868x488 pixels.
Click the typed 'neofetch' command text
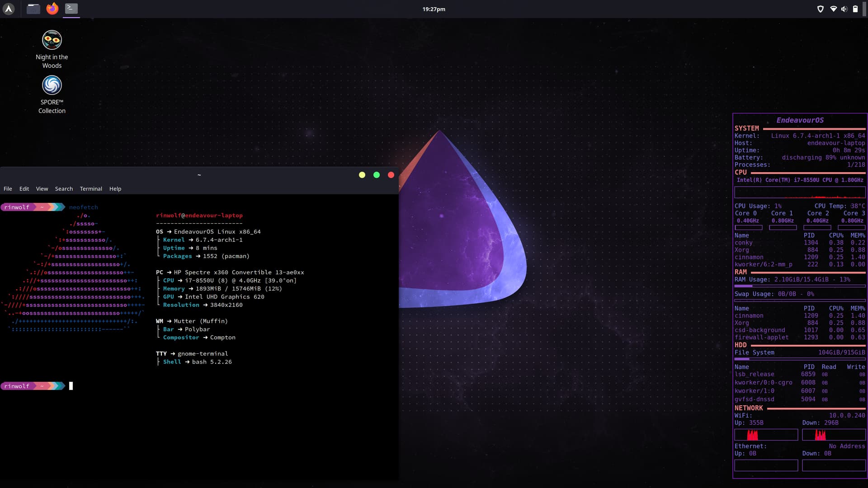tap(84, 207)
